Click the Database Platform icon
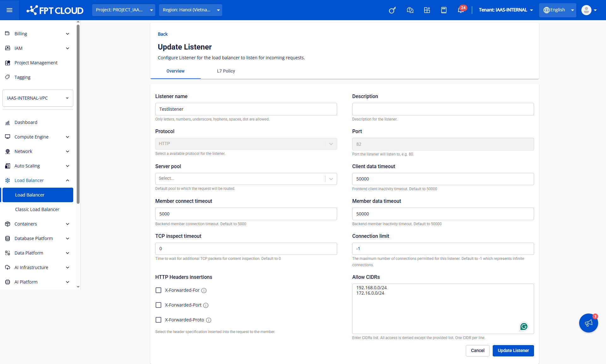Viewport: 606px width, 364px height. [8, 238]
